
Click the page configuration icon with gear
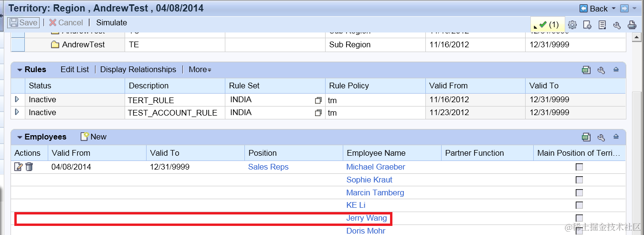pos(588,25)
